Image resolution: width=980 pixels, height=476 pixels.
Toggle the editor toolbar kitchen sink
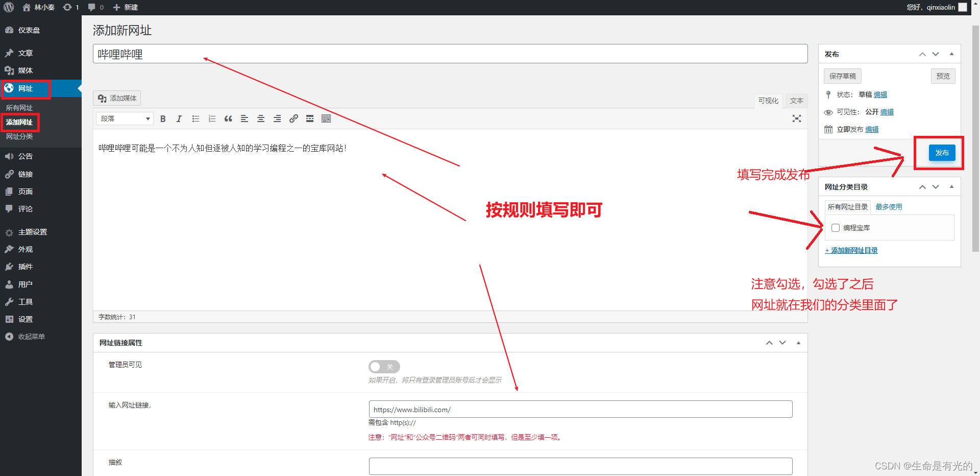coord(326,118)
